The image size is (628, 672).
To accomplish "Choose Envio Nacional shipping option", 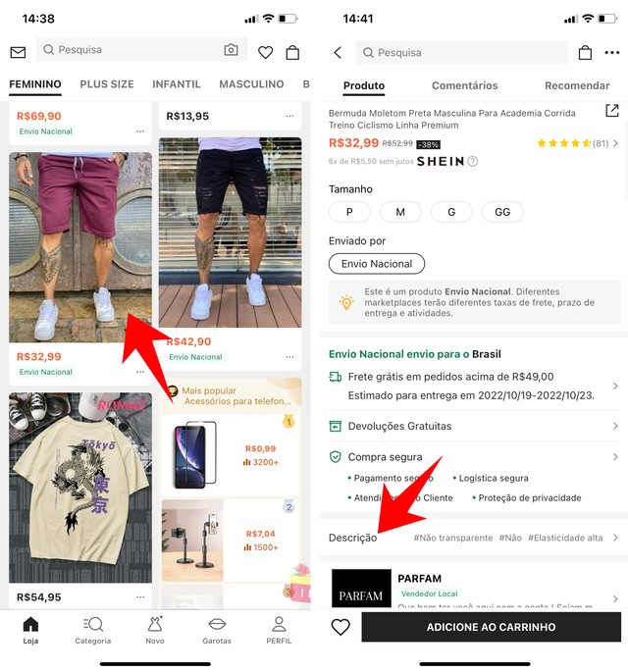I will [377, 264].
